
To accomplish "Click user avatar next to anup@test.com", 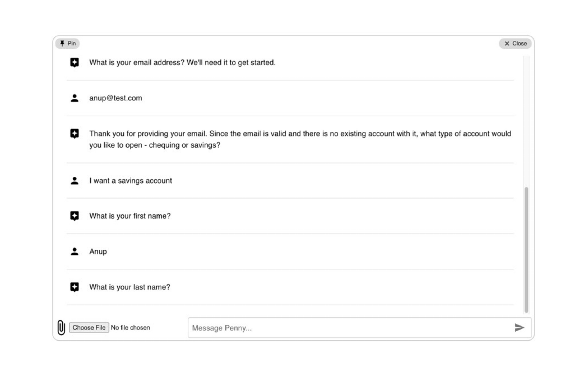I will point(74,98).
